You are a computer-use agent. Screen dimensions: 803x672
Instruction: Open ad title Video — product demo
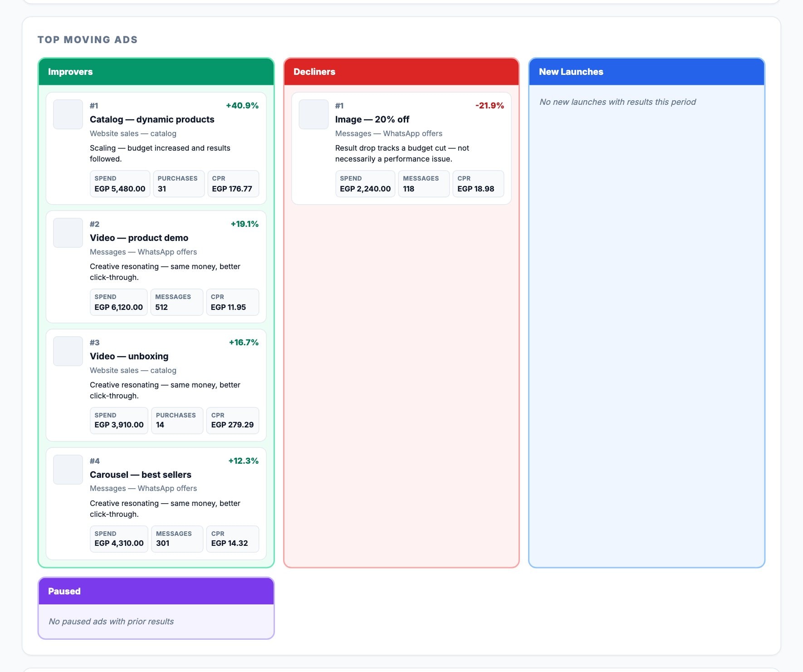tap(139, 238)
